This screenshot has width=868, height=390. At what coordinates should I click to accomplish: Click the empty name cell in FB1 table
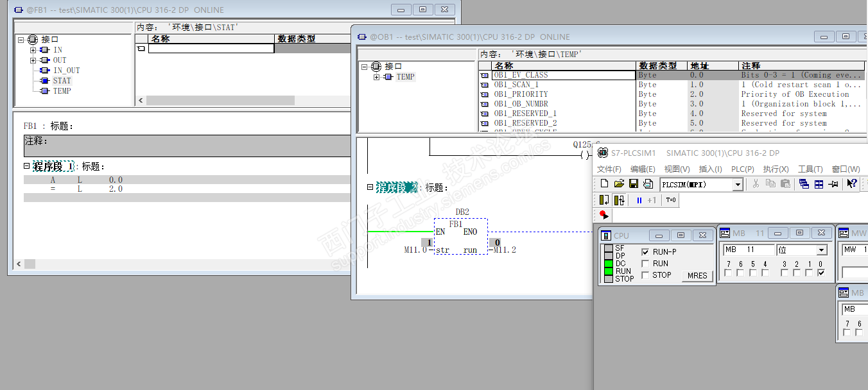211,48
